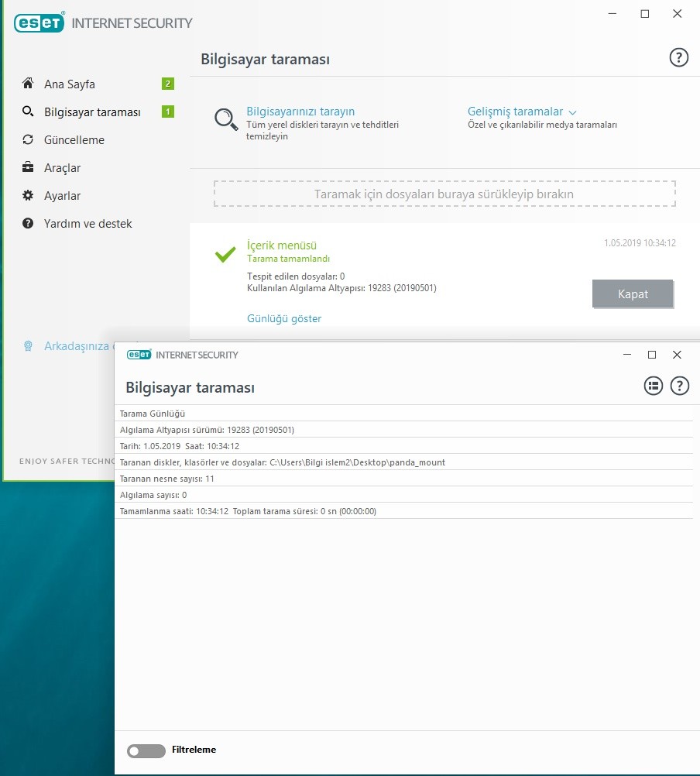Screen dimensions: 700x776
Task: Click 'Tüm yerel diskleri tarayın' description text
Action: pos(323,130)
